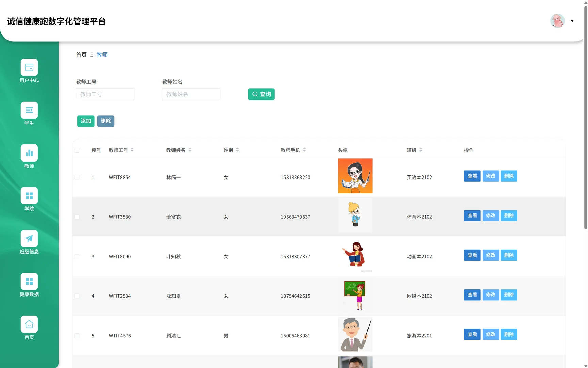The image size is (588, 368).
Task: Sort the table by 教师手机
Action: coord(304,150)
